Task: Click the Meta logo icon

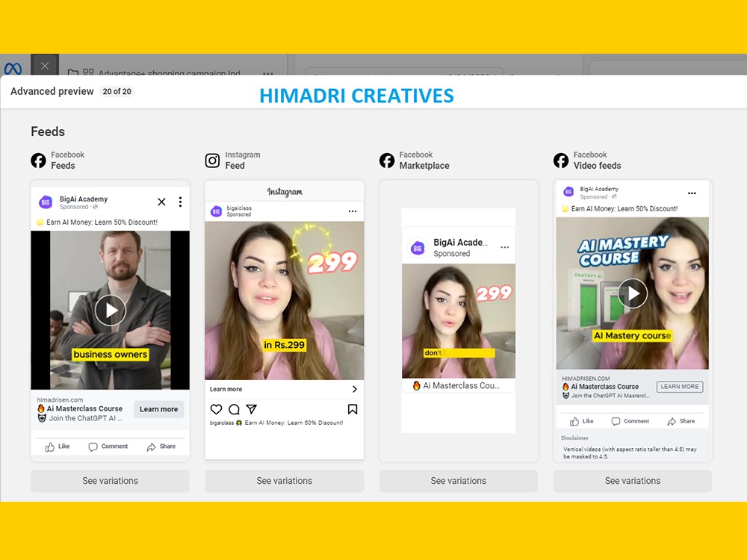Action: pyautogui.click(x=13, y=69)
